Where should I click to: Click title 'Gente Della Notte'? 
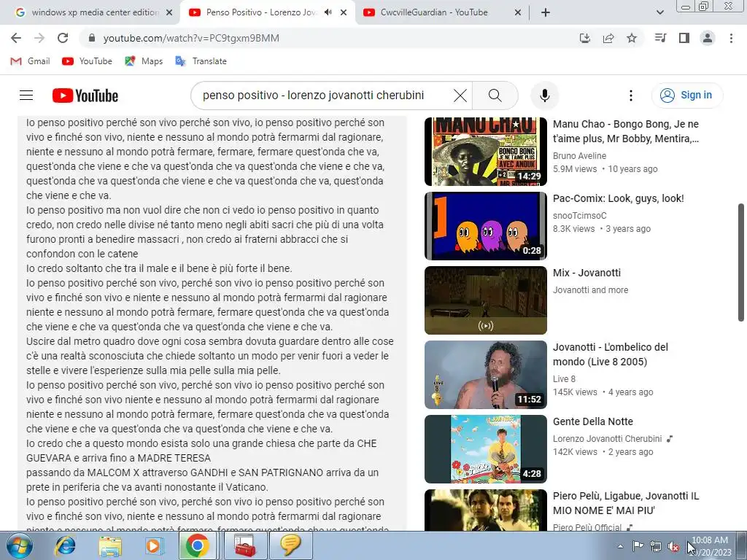(592, 421)
